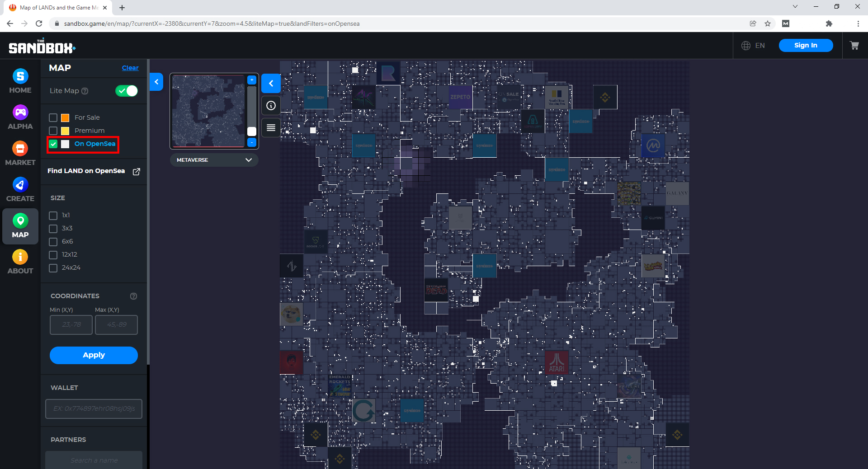Go back to previous page
Image resolution: width=868 pixels, height=469 pixels.
click(x=10, y=23)
